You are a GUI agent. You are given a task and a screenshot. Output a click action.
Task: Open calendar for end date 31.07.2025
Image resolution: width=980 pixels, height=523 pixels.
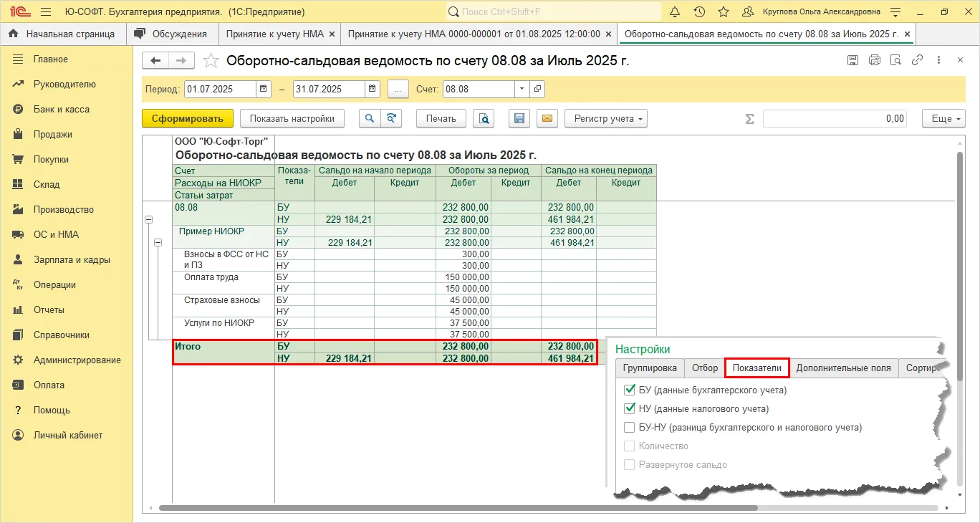[x=373, y=90]
